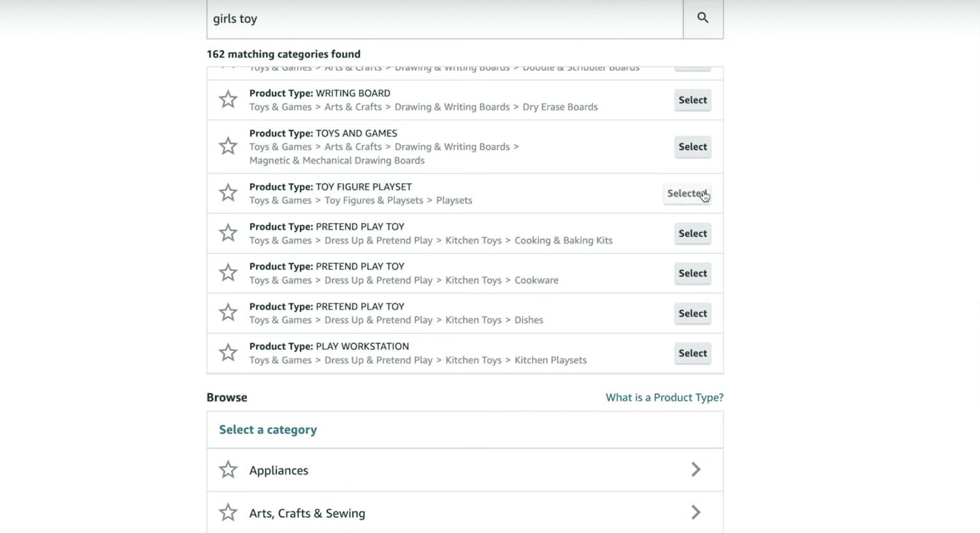The width and height of the screenshot is (980, 533).
Task: Expand the Appliances category
Action: pos(696,469)
